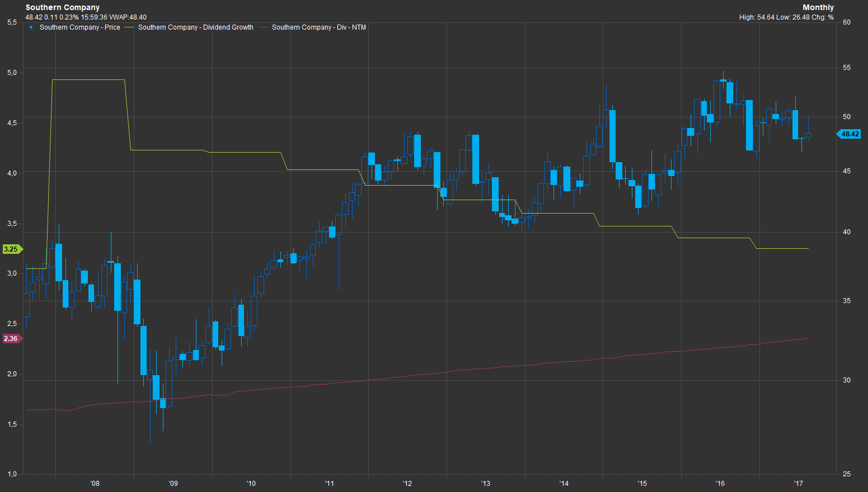Select the 'Southern Company - Div - NTM' legend entry

(319, 27)
